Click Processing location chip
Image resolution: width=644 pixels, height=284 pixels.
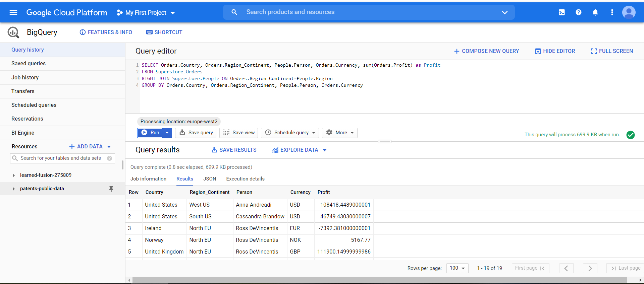[179, 122]
